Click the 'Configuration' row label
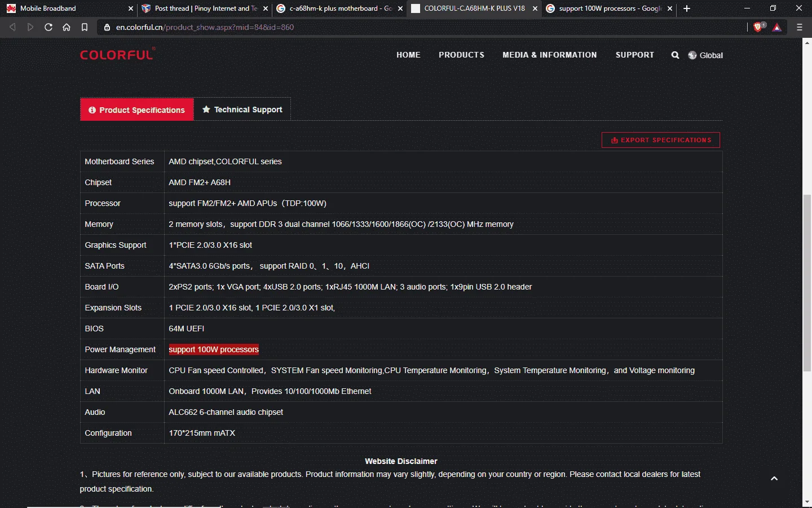Viewport: 812px width, 508px height. pos(108,433)
